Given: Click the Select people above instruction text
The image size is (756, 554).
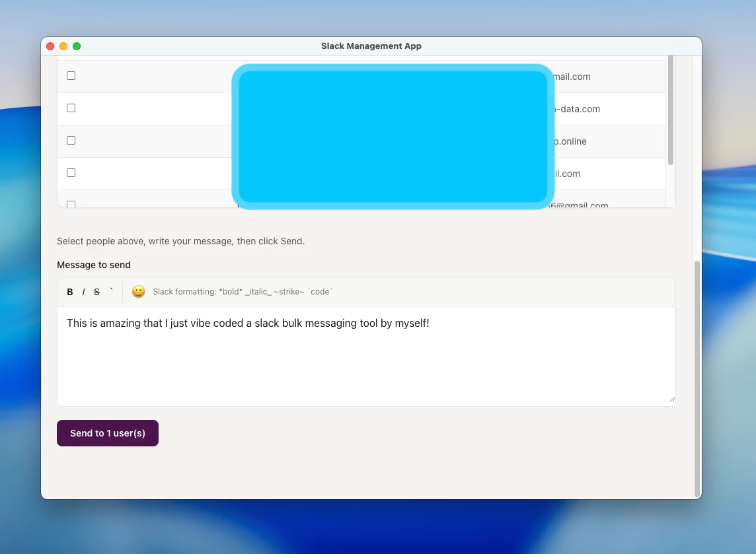Looking at the screenshot, I should pyautogui.click(x=181, y=241).
